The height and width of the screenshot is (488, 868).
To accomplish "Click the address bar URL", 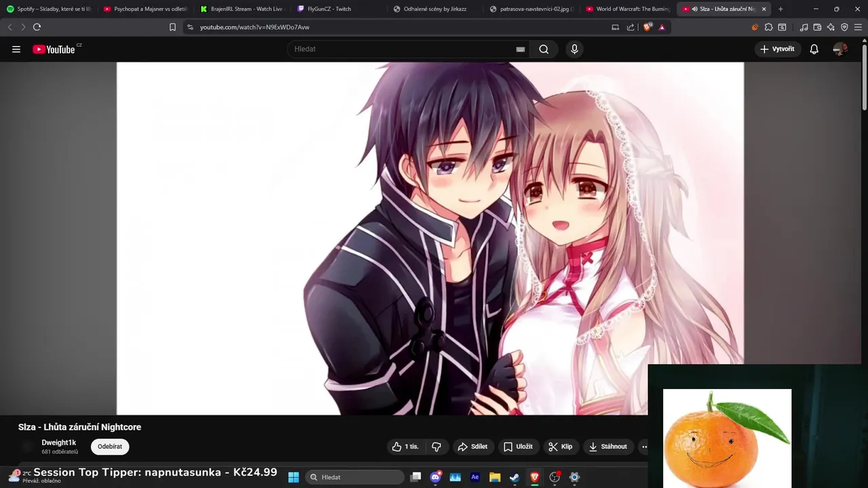I will pos(255,27).
